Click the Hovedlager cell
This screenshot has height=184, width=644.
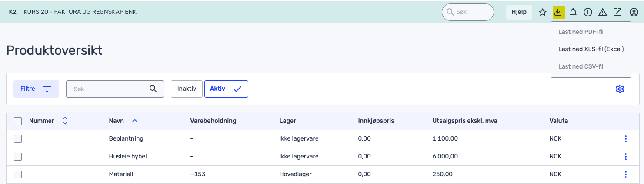pos(295,174)
